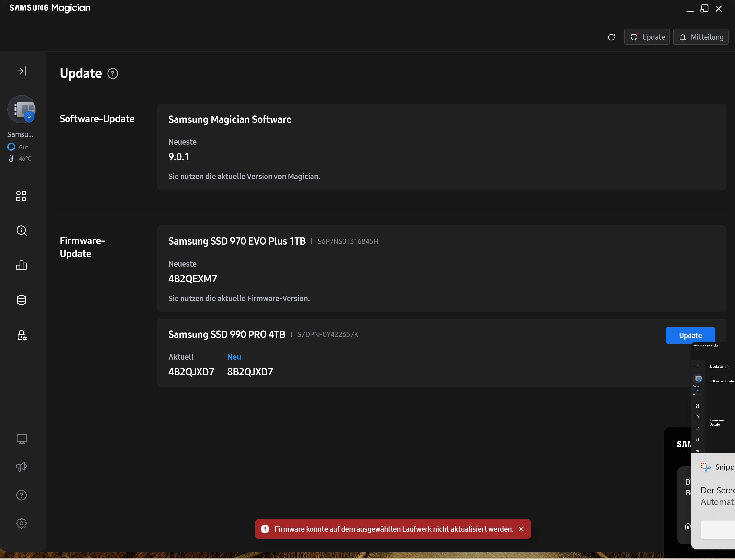Click software version 9.0.1
Screen dimensions: 735x560
point(179,157)
